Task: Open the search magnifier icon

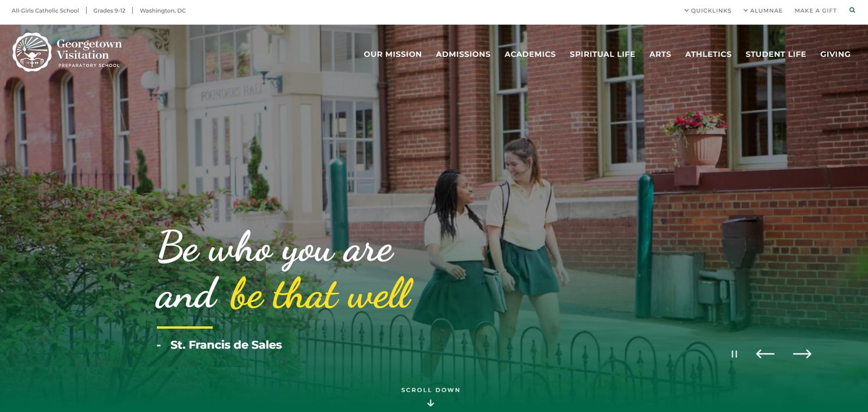Action: (x=852, y=10)
